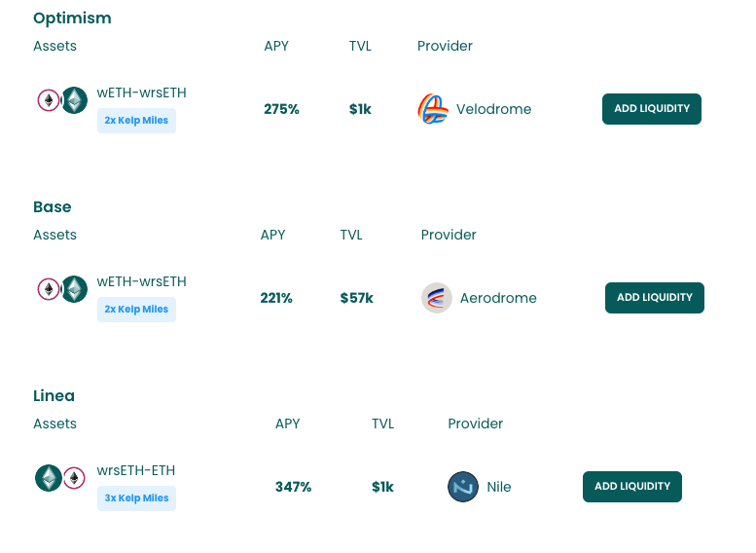Add liquidity to the Velodrome pool
The height and width of the screenshot is (553, 756).
click(x=651, y=109)
